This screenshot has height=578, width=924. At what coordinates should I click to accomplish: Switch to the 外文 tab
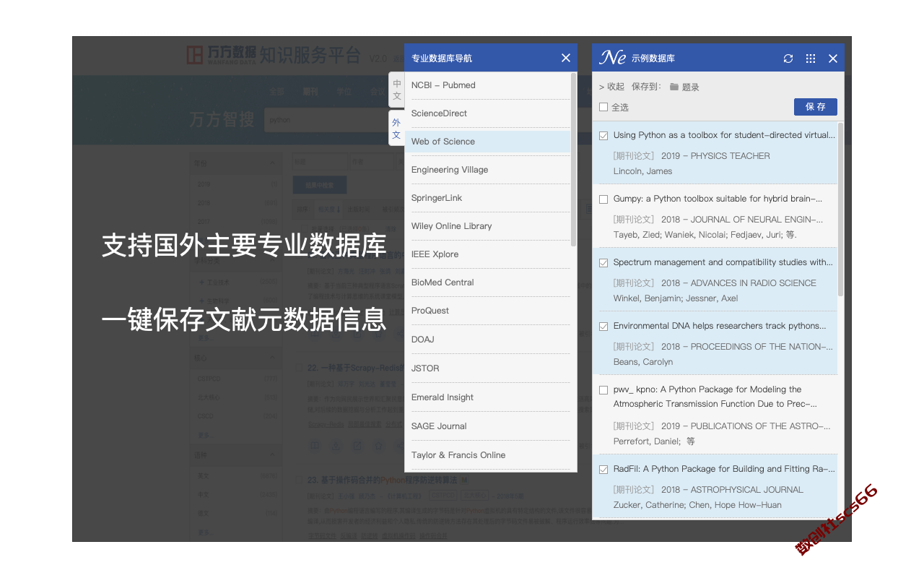coord(396,129)
